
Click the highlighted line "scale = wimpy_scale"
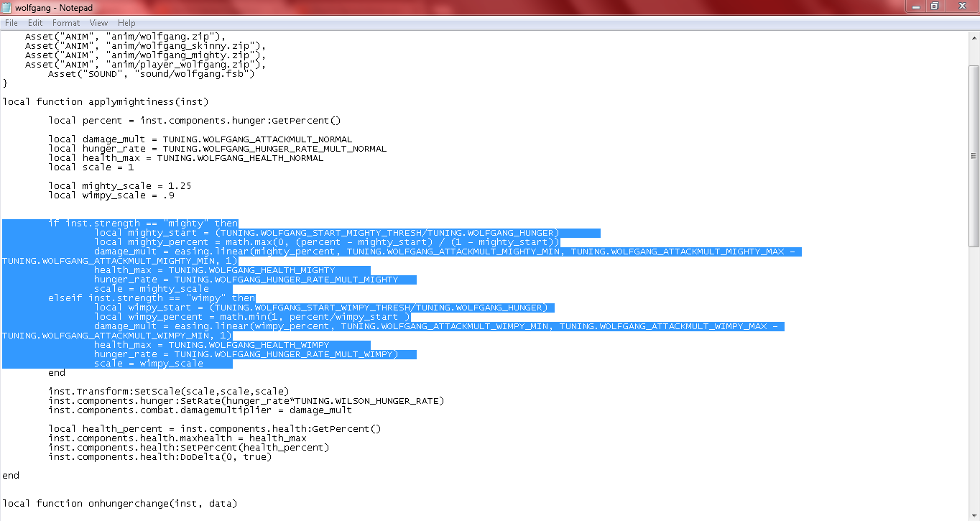pyautogui.click(x=149, y=363)
